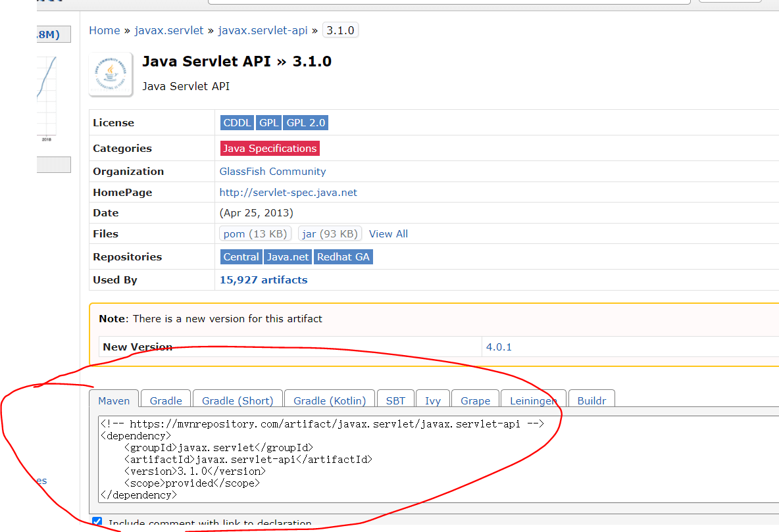The height and width of the screenshot is (532, 779).
Task: Open new version 4.0.1 link
Action: click(499, 347)
